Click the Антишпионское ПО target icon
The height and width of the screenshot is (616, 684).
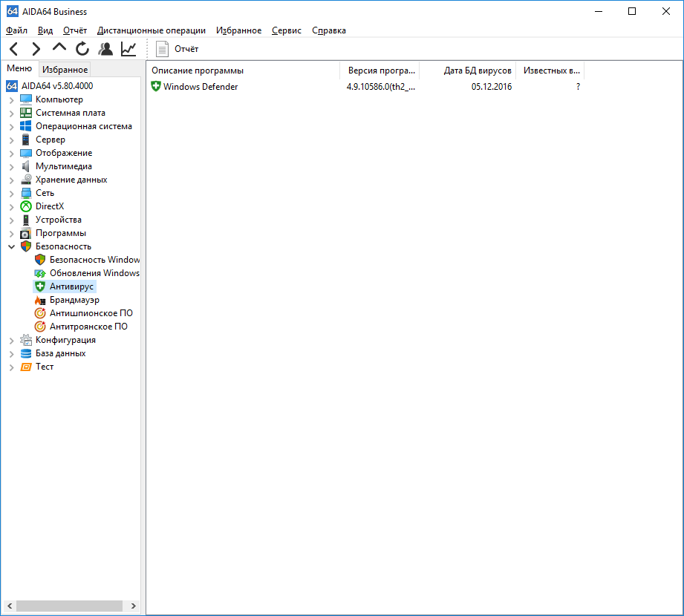[x=40, y=313]
